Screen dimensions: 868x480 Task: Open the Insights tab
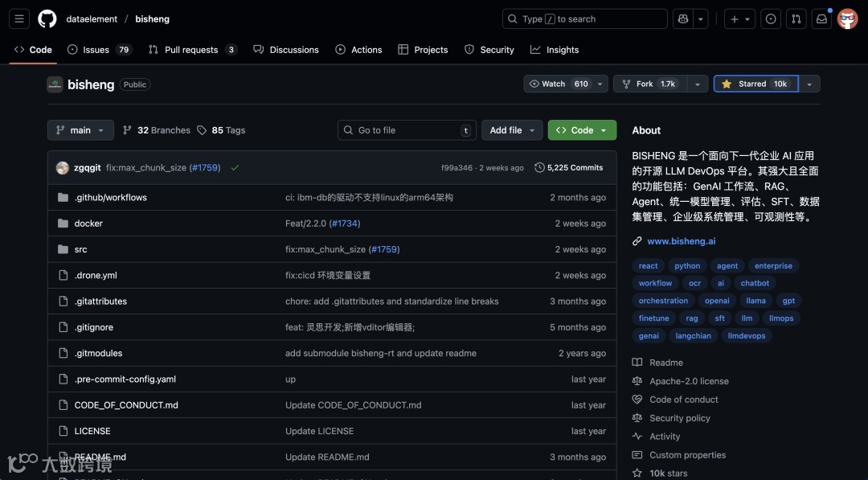(555, 50)
